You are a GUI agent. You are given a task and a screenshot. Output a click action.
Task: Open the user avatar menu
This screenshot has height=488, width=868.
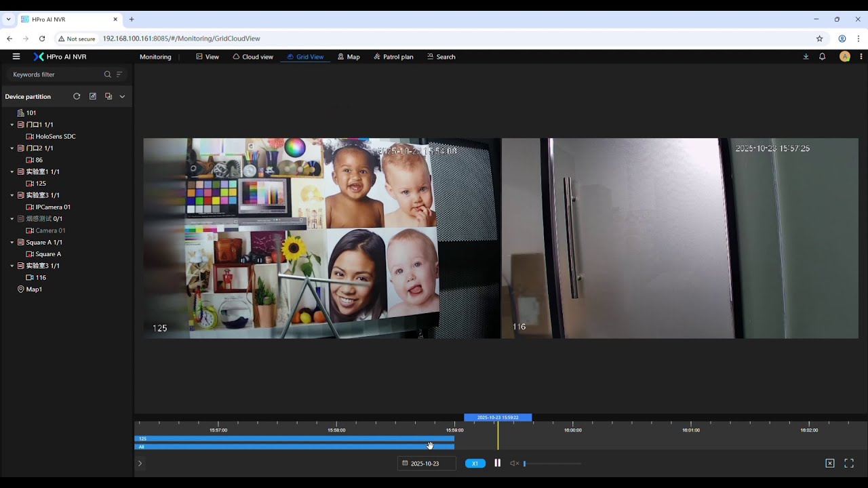(x=845, y=57)
